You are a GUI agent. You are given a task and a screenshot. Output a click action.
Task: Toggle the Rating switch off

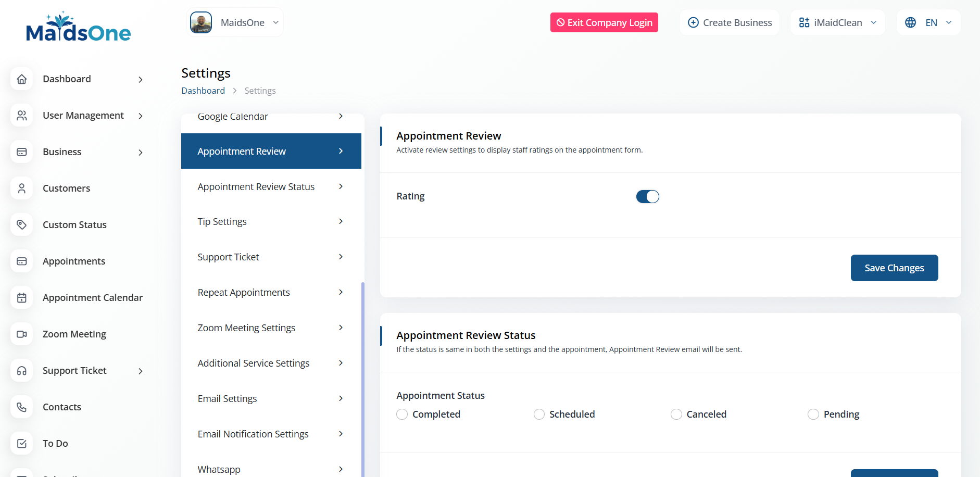pos(647,196)
